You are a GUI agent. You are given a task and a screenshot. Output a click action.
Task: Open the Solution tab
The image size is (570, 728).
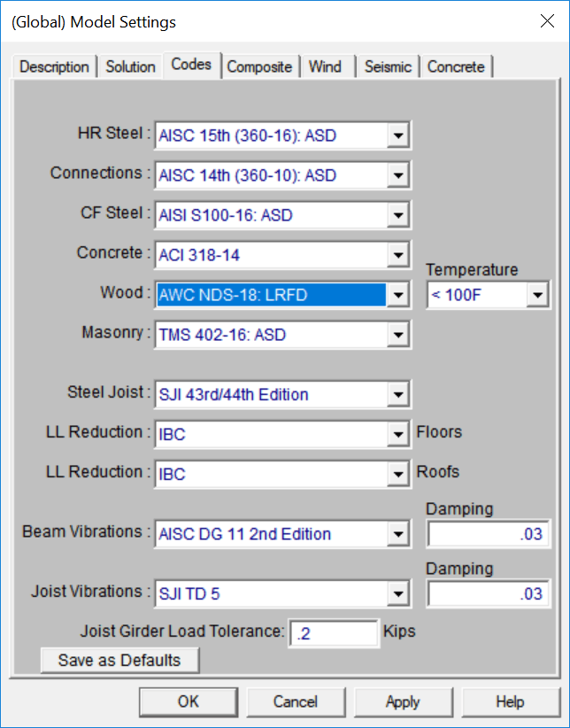pos(130,66)
